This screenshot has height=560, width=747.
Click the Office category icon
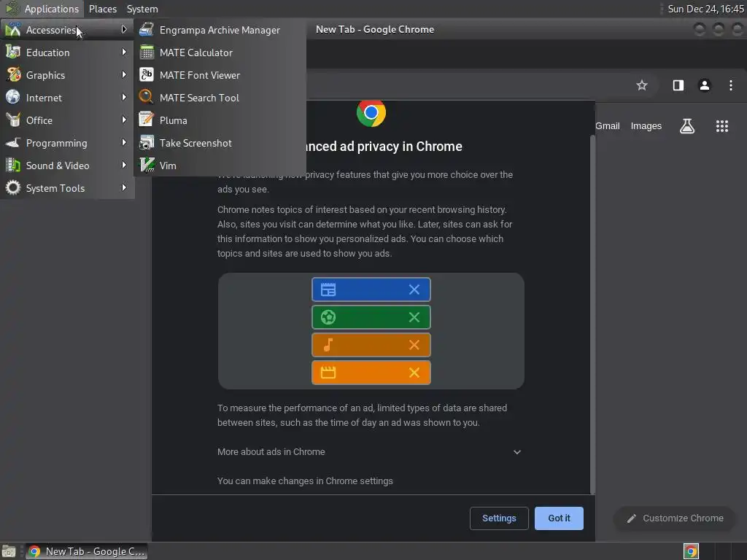tap(13, 120)
